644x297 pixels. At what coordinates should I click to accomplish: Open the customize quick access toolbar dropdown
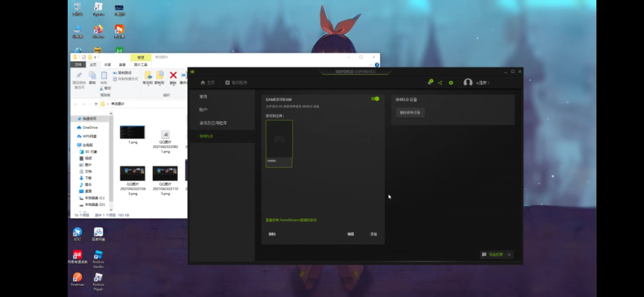(x=95, y=57)
